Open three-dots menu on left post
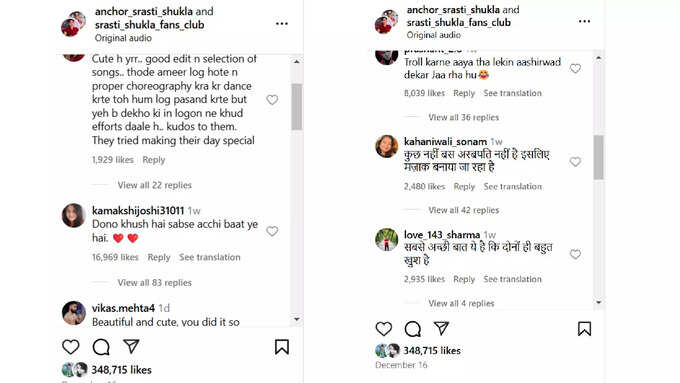This screenshot has width=680, height=383. point(282,23)
